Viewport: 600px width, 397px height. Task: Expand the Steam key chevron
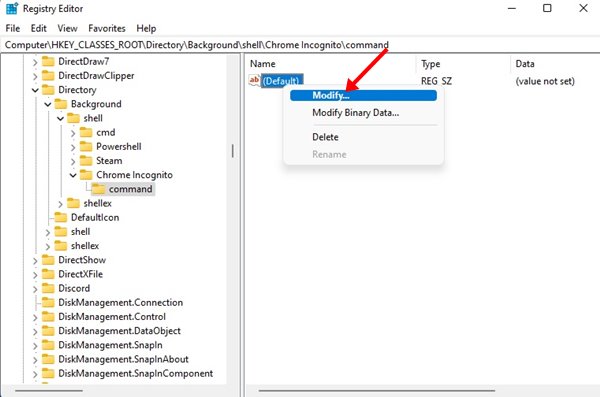pyautogui.click(x=73, y=161)
